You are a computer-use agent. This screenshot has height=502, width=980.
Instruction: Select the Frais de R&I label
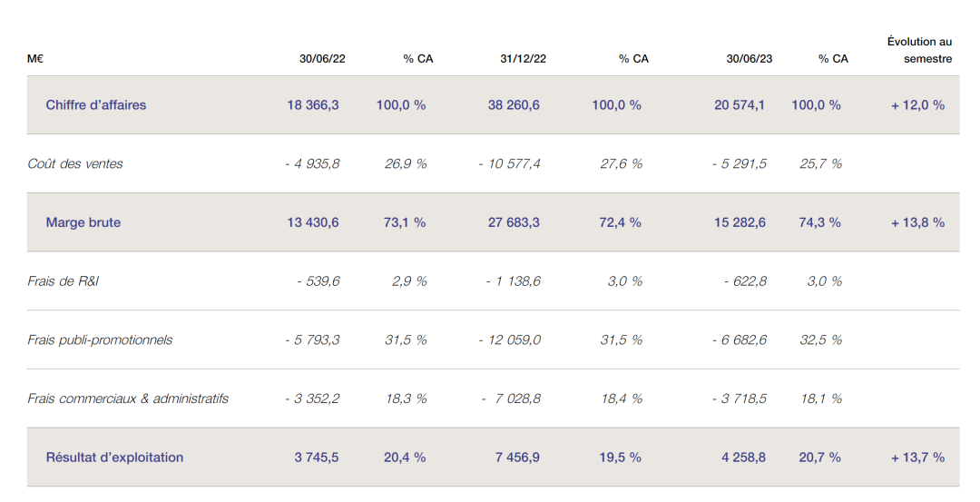(x=64, y=281)
